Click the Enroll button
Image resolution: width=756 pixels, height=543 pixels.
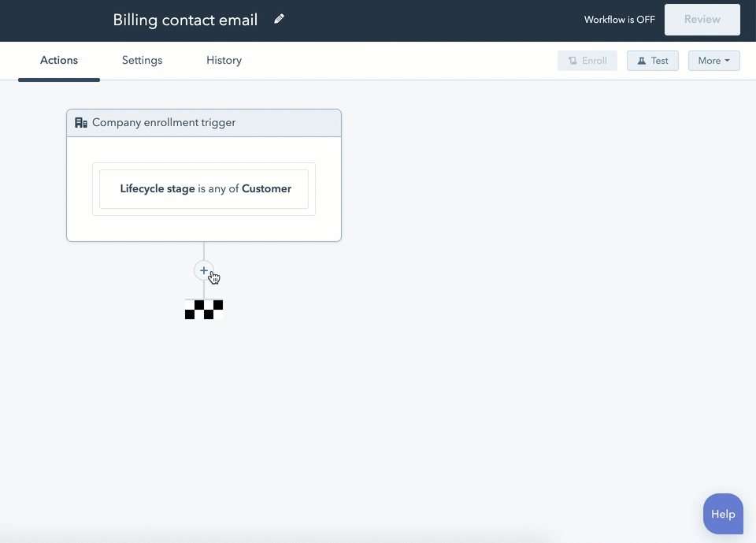tap(587, 61)
